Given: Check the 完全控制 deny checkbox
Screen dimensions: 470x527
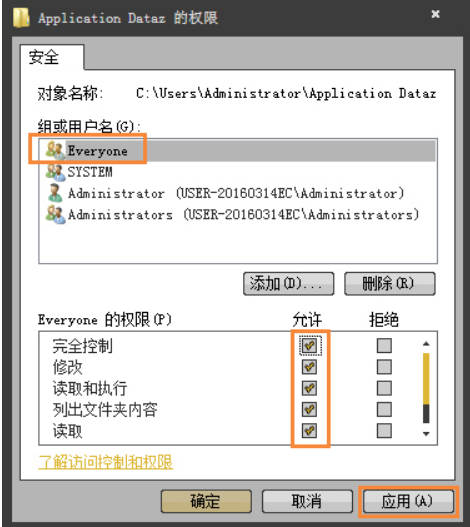Looking at the screenshot, I should (x=384, y=345).
